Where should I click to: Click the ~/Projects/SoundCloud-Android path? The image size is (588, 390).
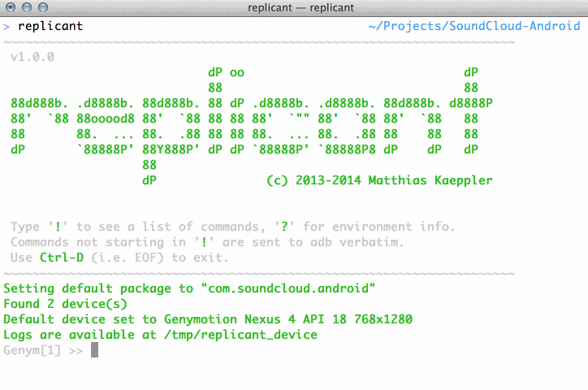click(473, 26)
